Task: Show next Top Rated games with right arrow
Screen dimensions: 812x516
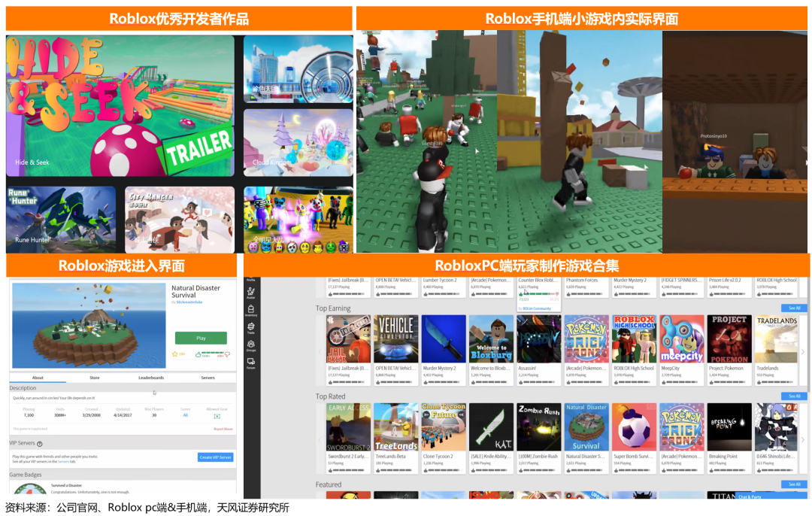Action: tap(803, 440)
